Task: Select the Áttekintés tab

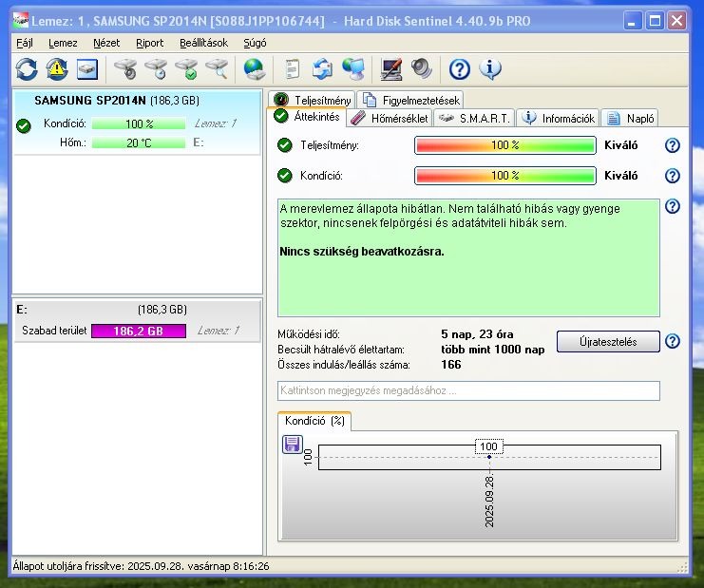Action: coord(307,117)
